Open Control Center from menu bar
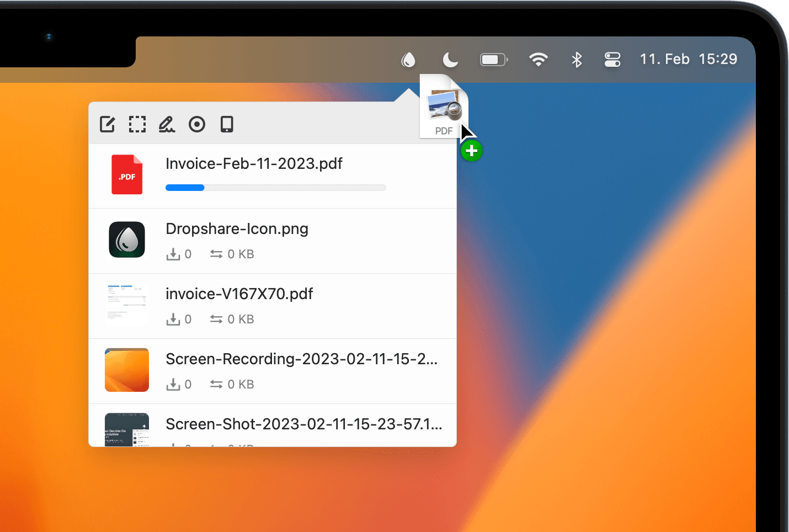This screenshot has width=789, height=532. [x=612, y=60]
